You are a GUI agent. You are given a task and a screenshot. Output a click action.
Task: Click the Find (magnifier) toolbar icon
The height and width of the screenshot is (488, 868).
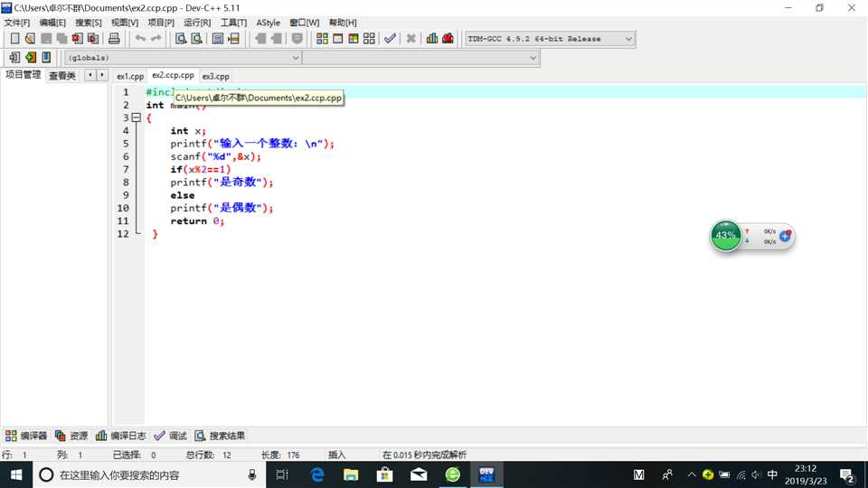181,38
